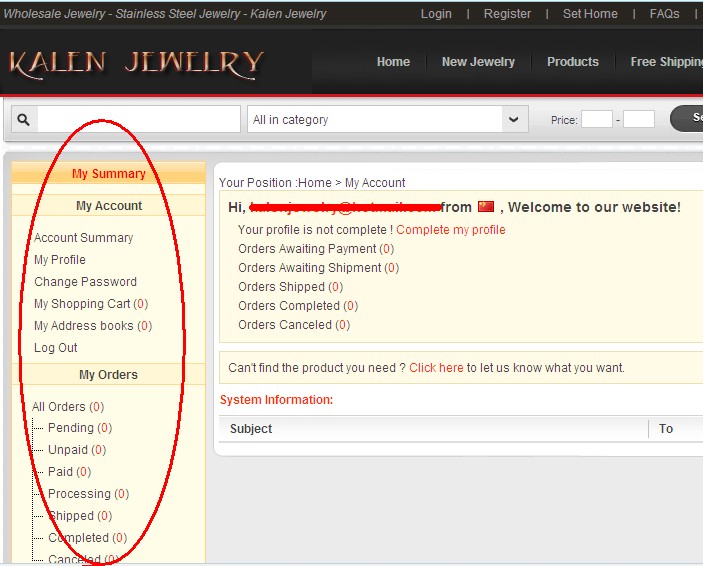Image resolution: width=703 pixels, height=566 pixels.
Task: Open the Kalen Jewelry logo
Action: tap(137, 64)
